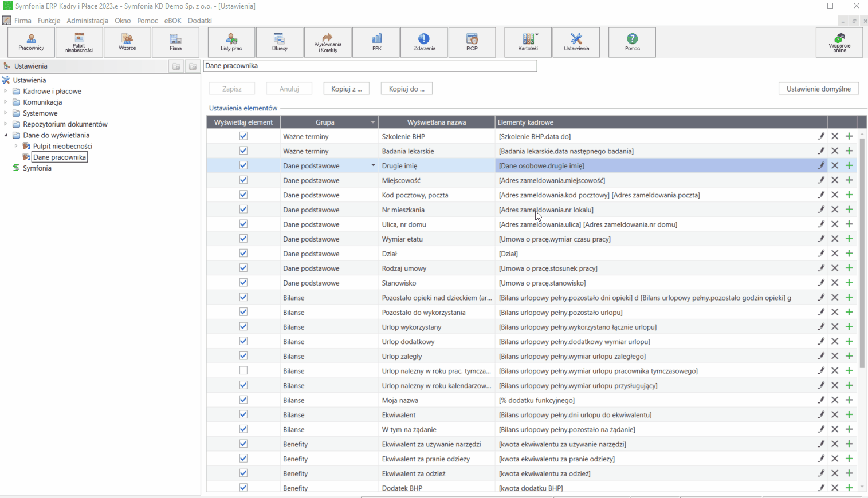
Task: Open the Okresy toolbar button
Action: coord(280,42)
